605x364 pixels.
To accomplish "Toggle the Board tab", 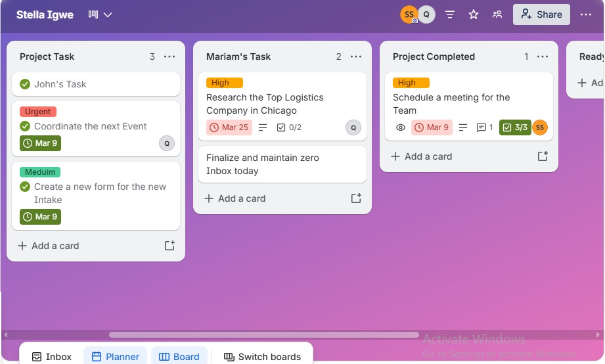I will pos(179,357).
